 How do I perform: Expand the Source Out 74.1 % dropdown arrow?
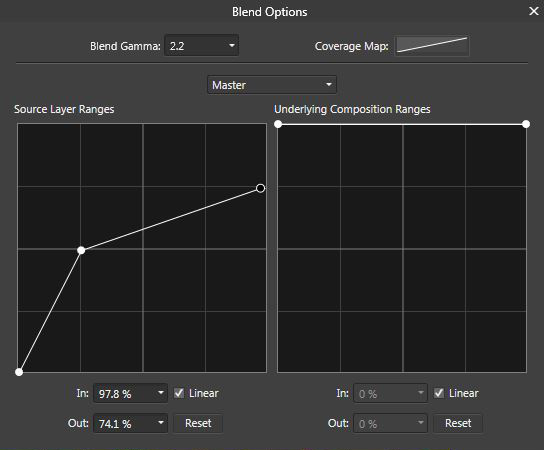(161, 423)
